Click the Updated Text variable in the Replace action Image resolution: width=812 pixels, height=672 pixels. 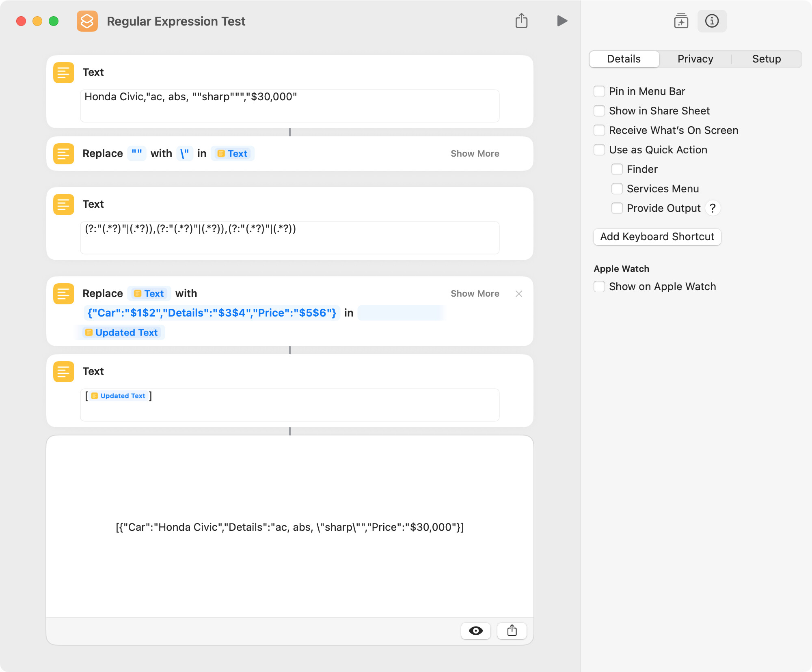121,333
